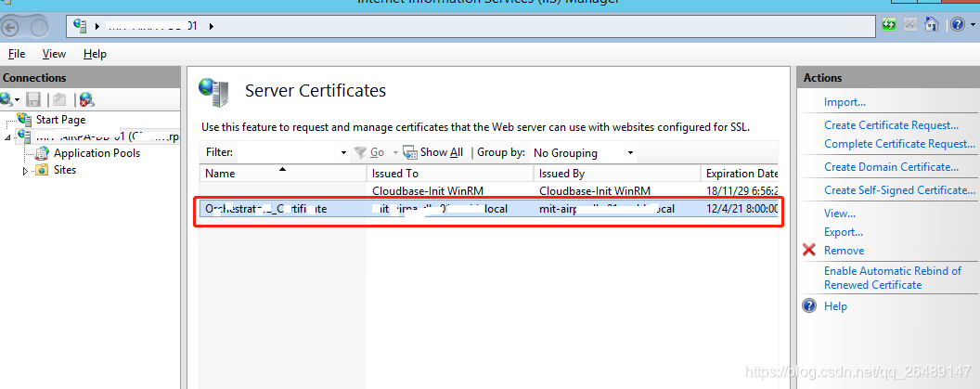This screenshot has width=980, height=389.
Task: Click Remove in the Actions pane
Action: tap(845, 250)
